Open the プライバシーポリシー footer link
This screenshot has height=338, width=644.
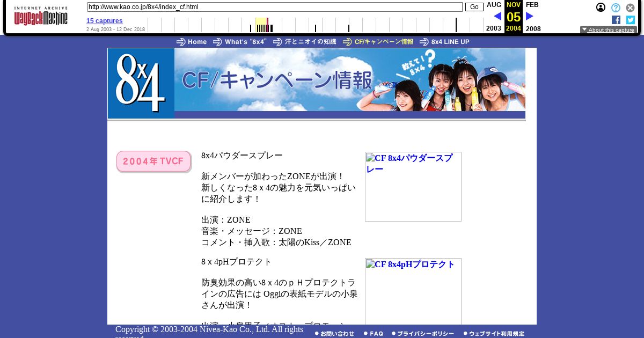(x=423, y=334)
